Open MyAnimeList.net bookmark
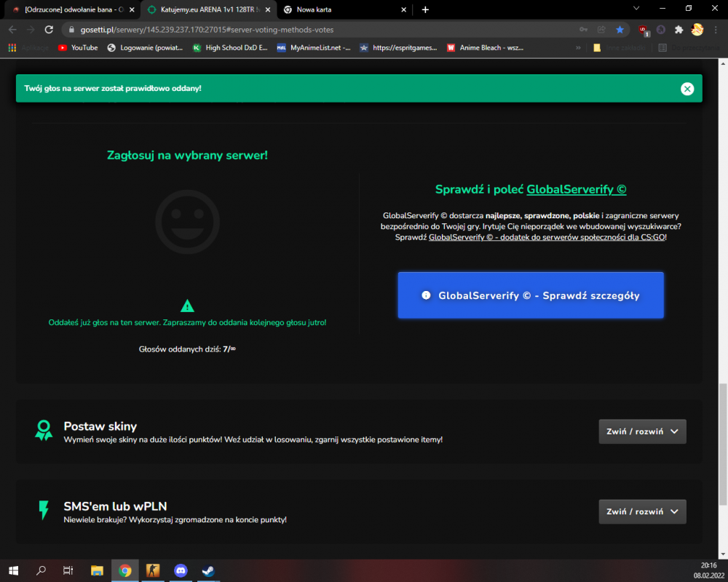728x582 pixels. click(314, 48)
